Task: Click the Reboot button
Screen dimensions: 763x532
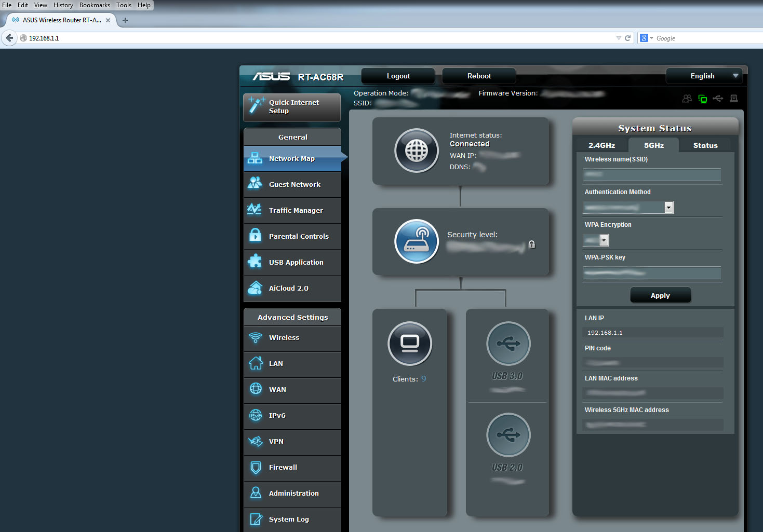Action: coord(478,76)
